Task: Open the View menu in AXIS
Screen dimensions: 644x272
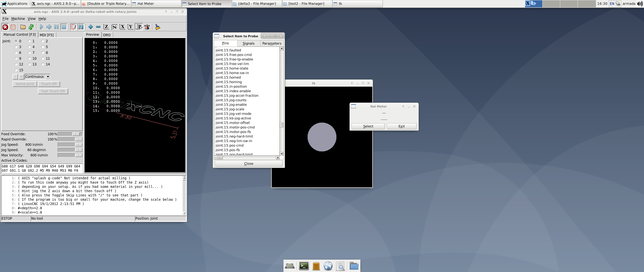Action: [x=31, y=19]
